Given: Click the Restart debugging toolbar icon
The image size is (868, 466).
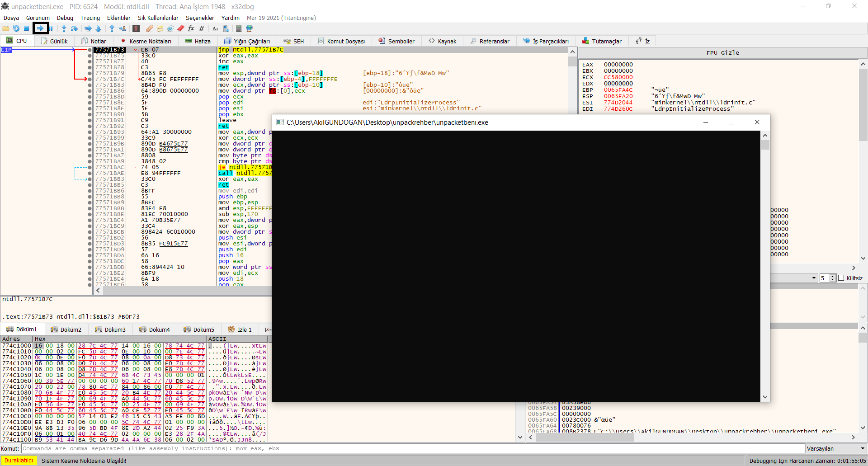Looking at the screenshot, I should pyautogui.click(x=16, y=28).
